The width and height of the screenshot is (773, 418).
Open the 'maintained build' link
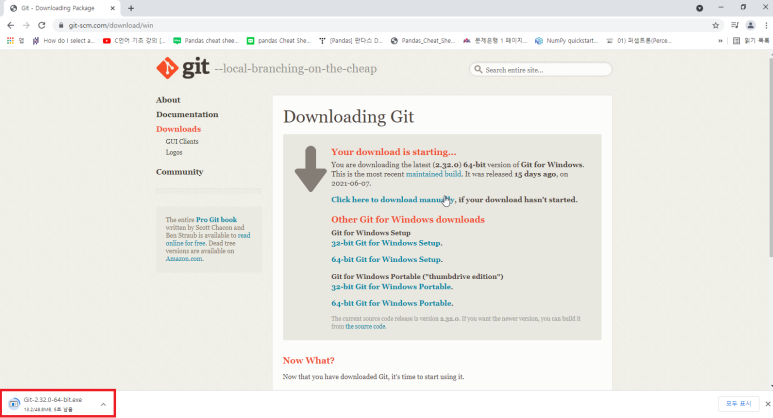[433, 174]
